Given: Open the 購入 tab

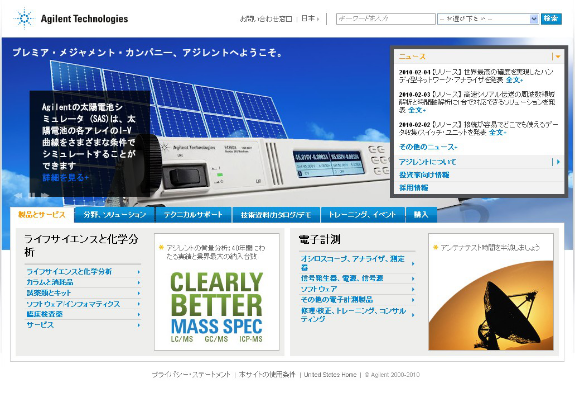Looking at the screenshot, I should click(x=421, y=215).
